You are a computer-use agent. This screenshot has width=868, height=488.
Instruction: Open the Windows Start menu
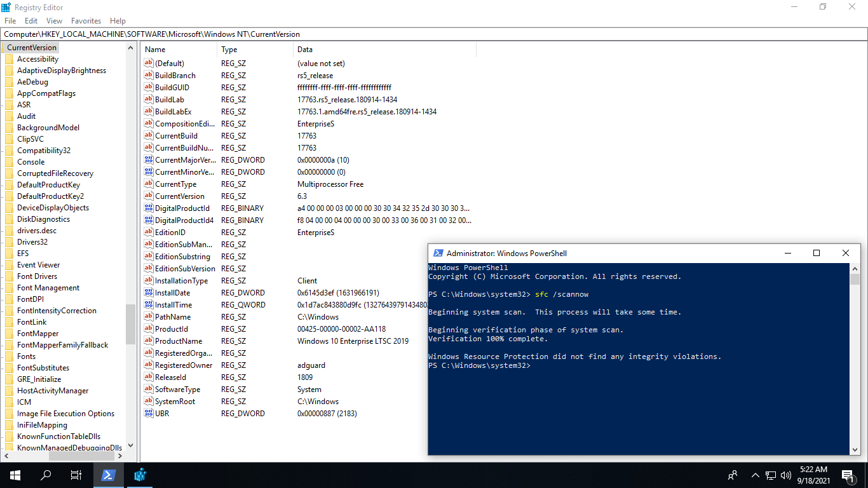[x=15, y=475]
